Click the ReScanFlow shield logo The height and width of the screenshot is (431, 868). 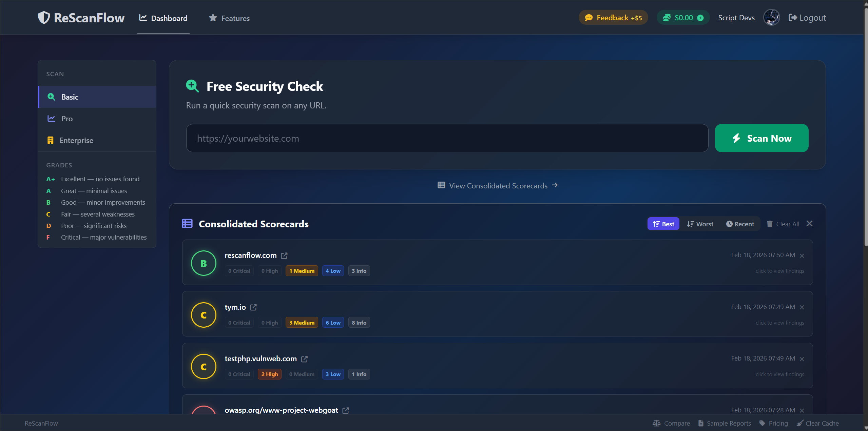[44, 18]
